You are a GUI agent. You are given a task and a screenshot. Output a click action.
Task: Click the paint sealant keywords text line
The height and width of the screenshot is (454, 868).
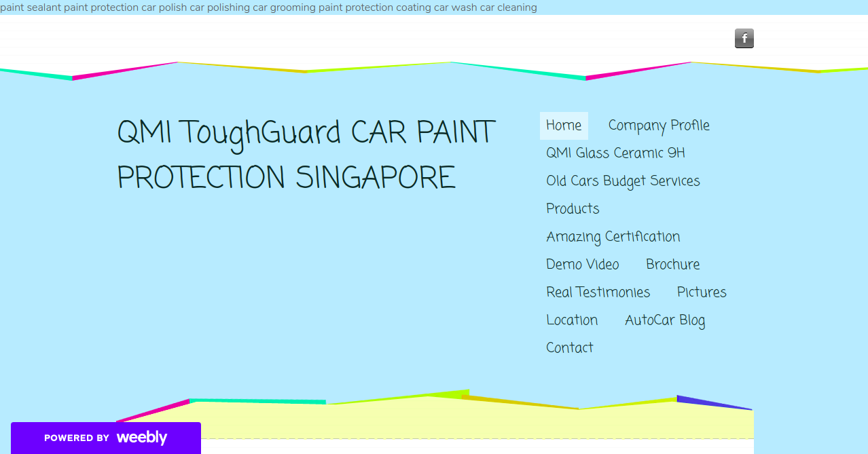pos(268,7)
